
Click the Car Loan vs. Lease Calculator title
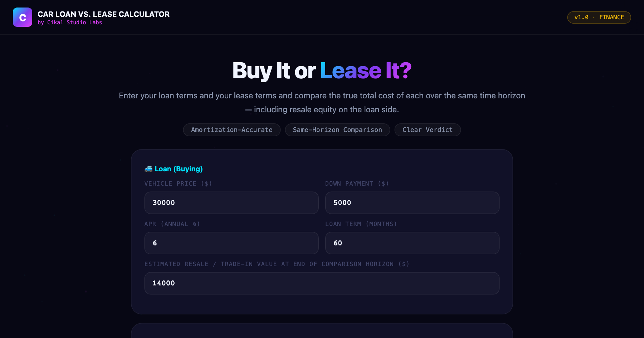(x=103, y=14)
